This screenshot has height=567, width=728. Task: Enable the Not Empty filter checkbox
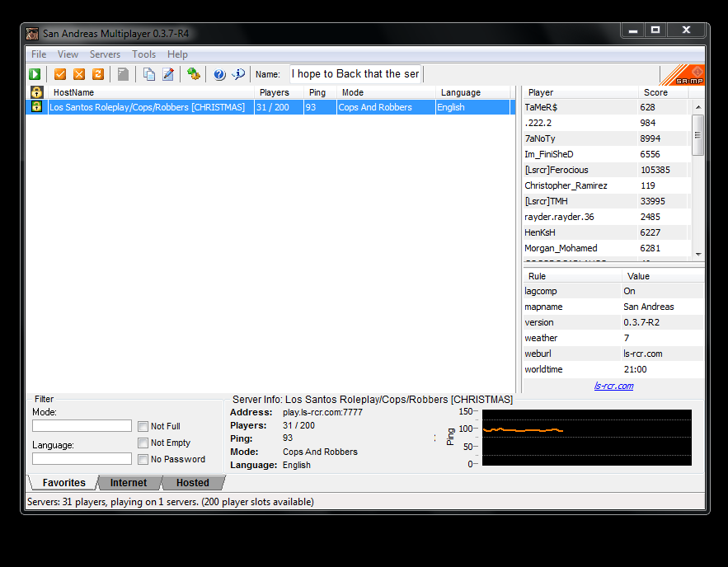(143, 443)
